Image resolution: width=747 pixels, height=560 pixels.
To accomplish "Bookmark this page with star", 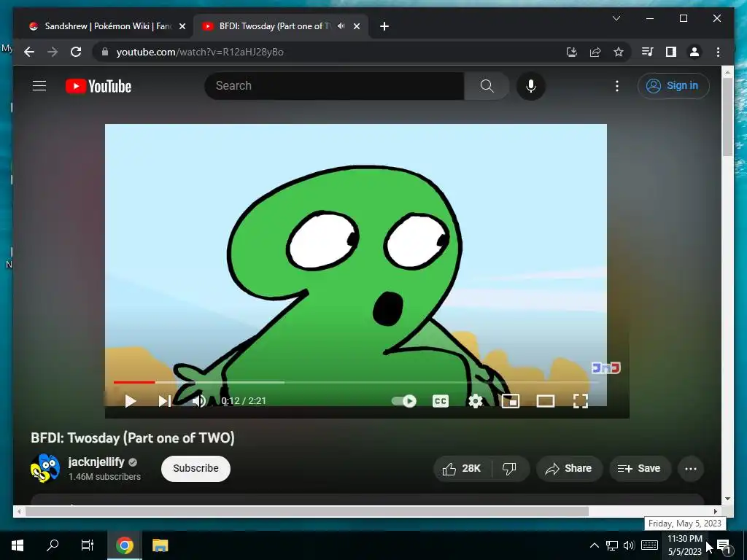I will click(x=619, y=52).
